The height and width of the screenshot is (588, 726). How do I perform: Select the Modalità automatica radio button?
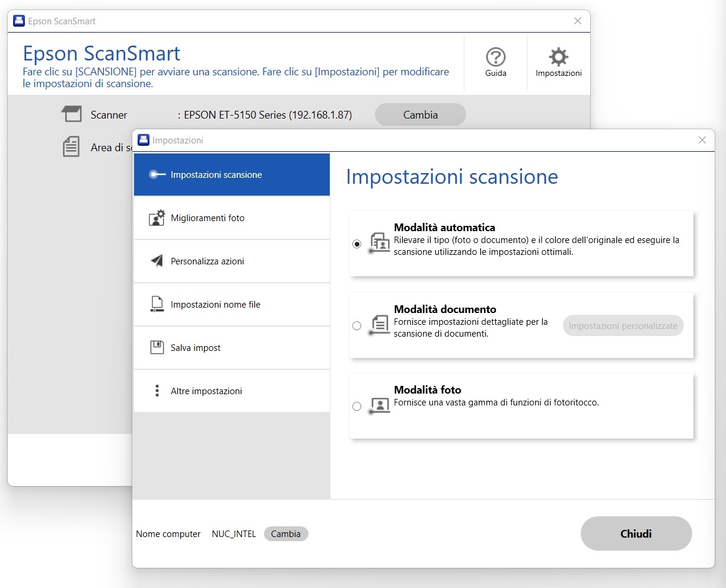coord(356,244)
